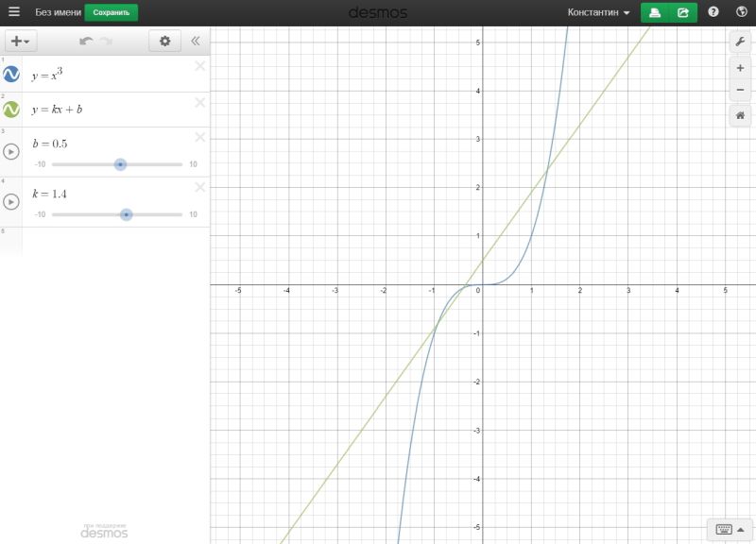Expand the Константин account dropdown
The height and width of the screenshot is (544, 756).
coord(599,12)
